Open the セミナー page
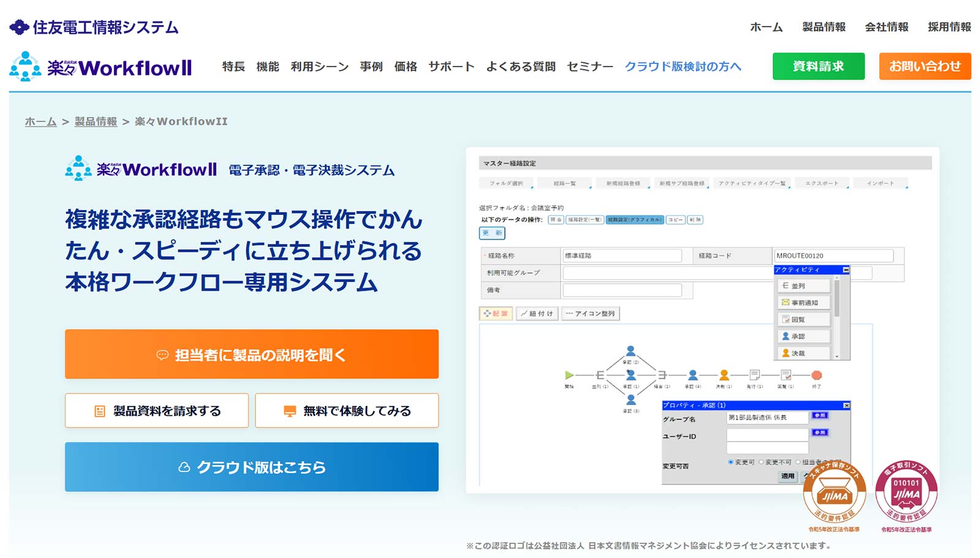Viewport: 980px width, 558px height. click(x=590, y=66)
